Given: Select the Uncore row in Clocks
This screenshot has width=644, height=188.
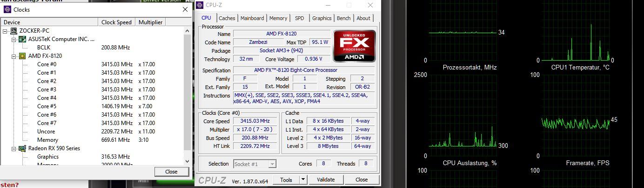Looking at the screenshot, I should (x=92, y=132).
